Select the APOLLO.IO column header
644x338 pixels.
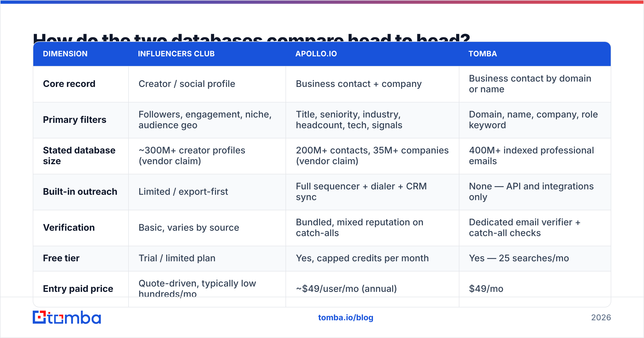coord(316,54)
